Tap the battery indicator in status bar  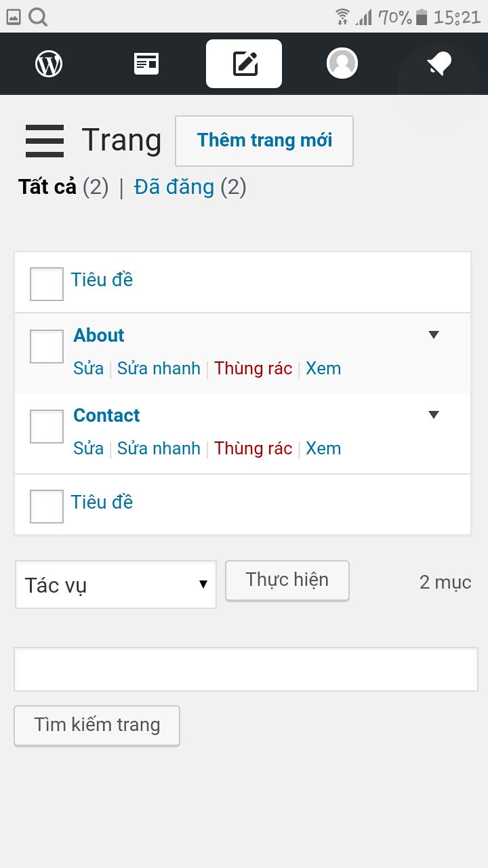pos(422,16)
